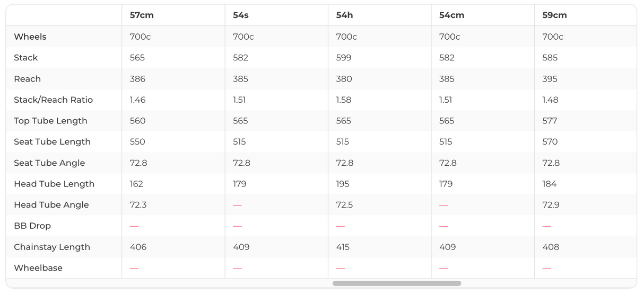Click the 395 reach value for 59cm
The height and width of the screenshot is (295, 644).
(x=550, y=79)
